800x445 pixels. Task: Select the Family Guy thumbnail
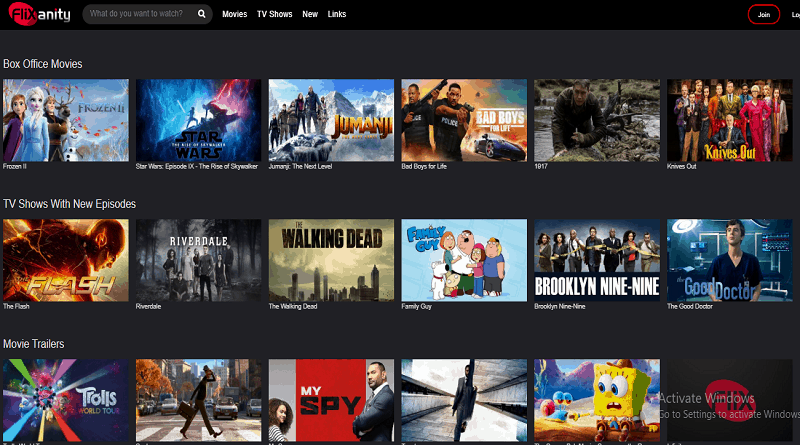click(464, 259)
